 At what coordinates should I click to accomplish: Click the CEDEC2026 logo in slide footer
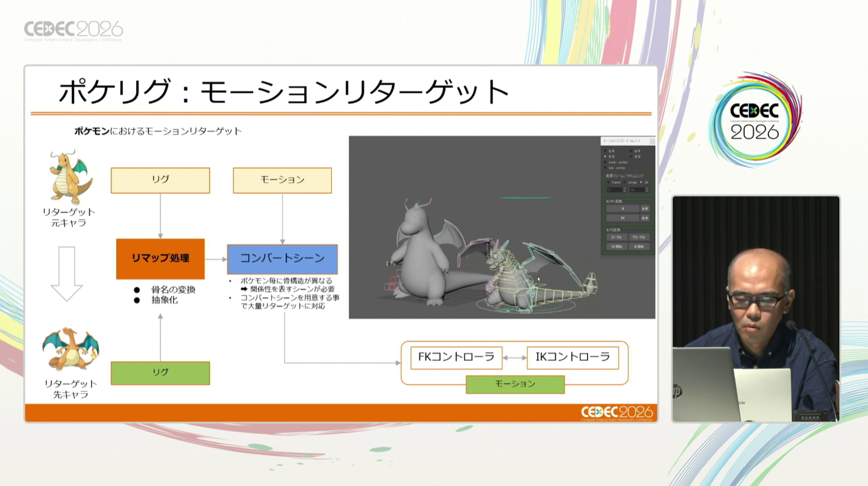(617, 413)
